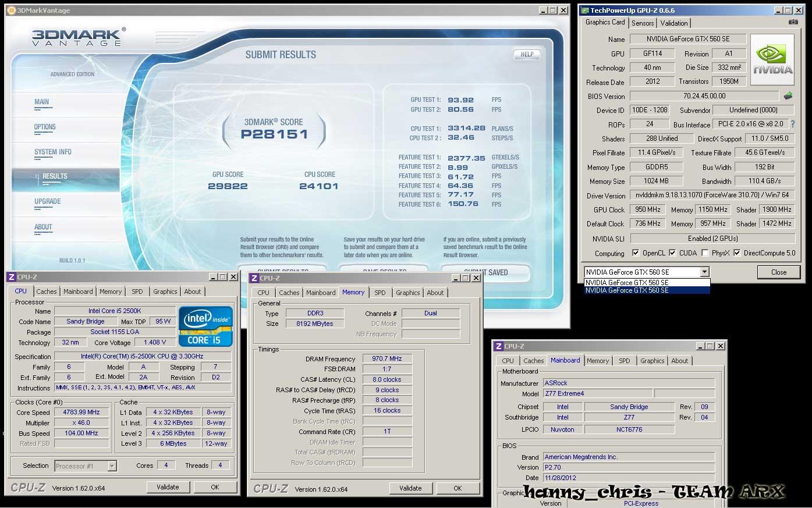Select the highlighted GTX 560 SE list entry
This screenshot has width=812, height=508.
coord(647,290)
